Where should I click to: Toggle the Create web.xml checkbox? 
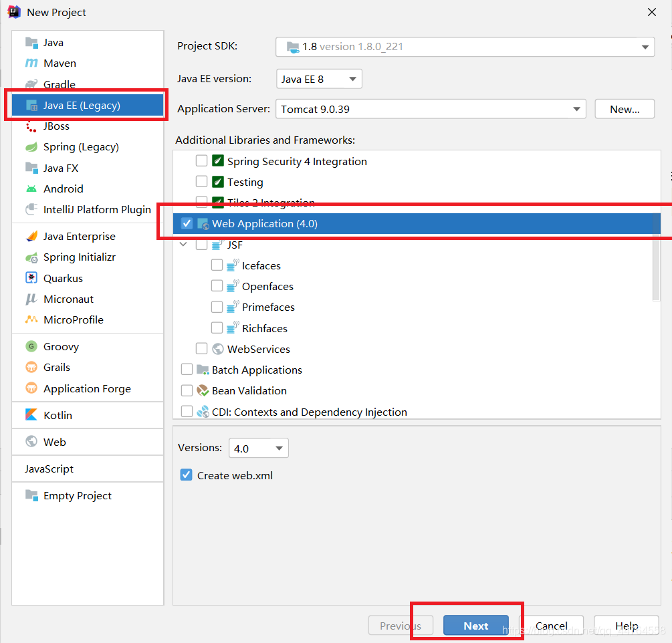186,475
